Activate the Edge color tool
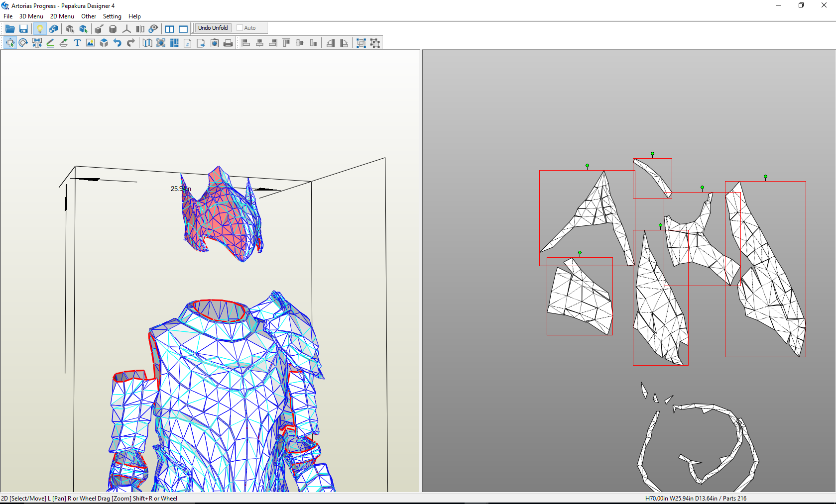Viewport: 836px width, 504px height. tap(64, 43)
